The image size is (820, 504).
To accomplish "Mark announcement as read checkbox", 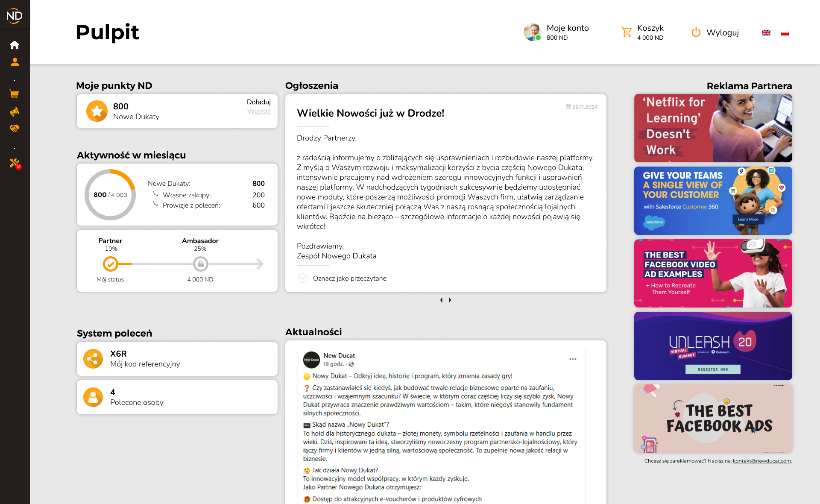I will click(303, 278).
